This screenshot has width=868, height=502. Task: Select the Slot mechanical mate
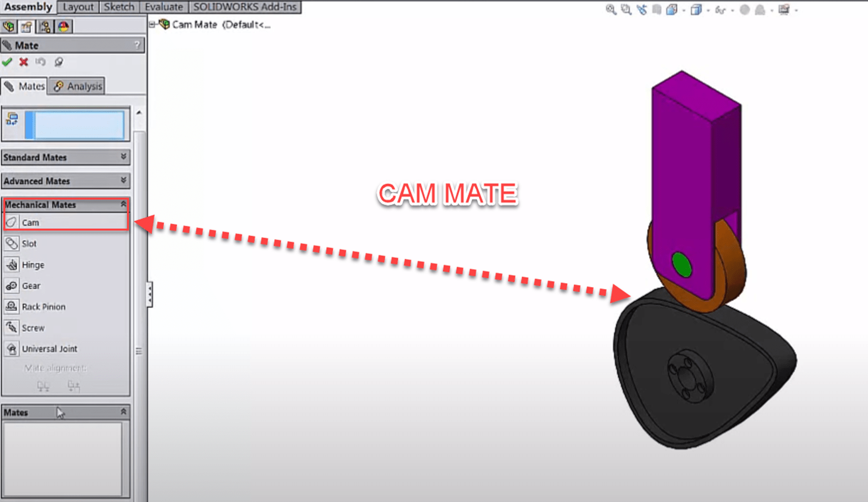pos(29,244)
